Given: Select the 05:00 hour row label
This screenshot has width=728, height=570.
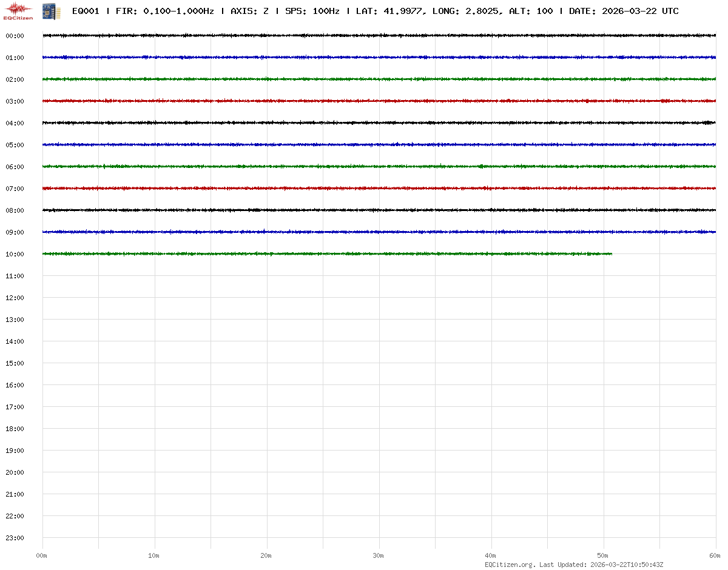Looking at the screenshot, I should (15, 145).
